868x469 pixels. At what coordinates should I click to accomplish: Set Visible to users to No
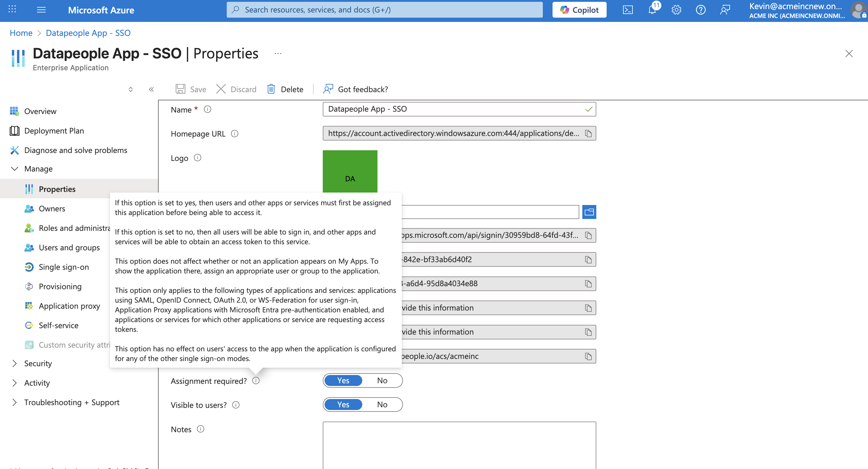click(382, 404)
